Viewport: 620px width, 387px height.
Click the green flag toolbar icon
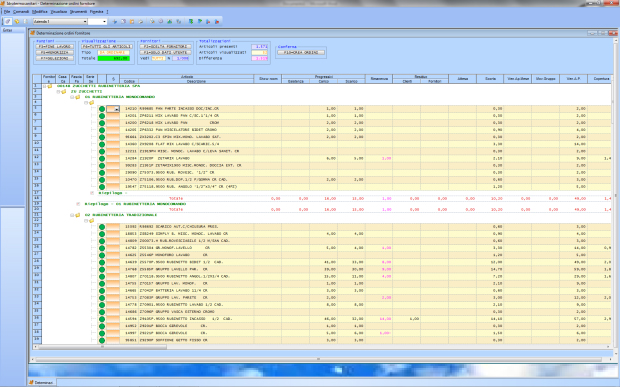(200, 21)
